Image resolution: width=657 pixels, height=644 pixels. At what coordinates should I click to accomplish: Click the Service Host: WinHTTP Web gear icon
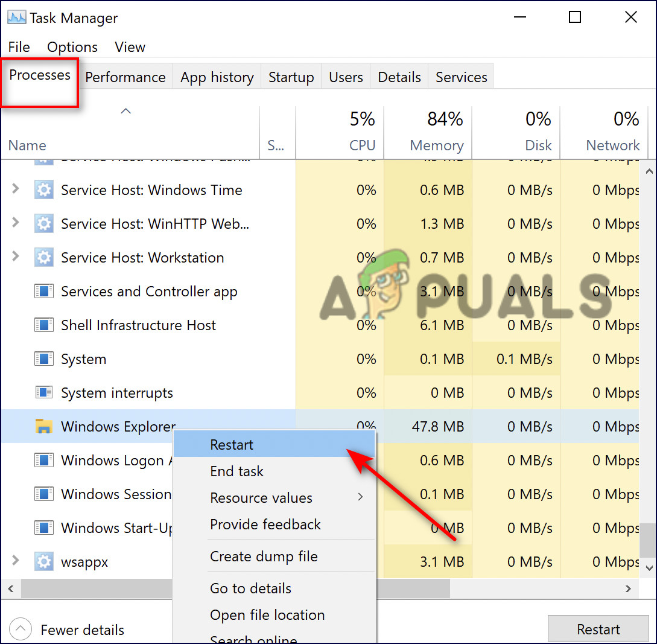(43, 223)
